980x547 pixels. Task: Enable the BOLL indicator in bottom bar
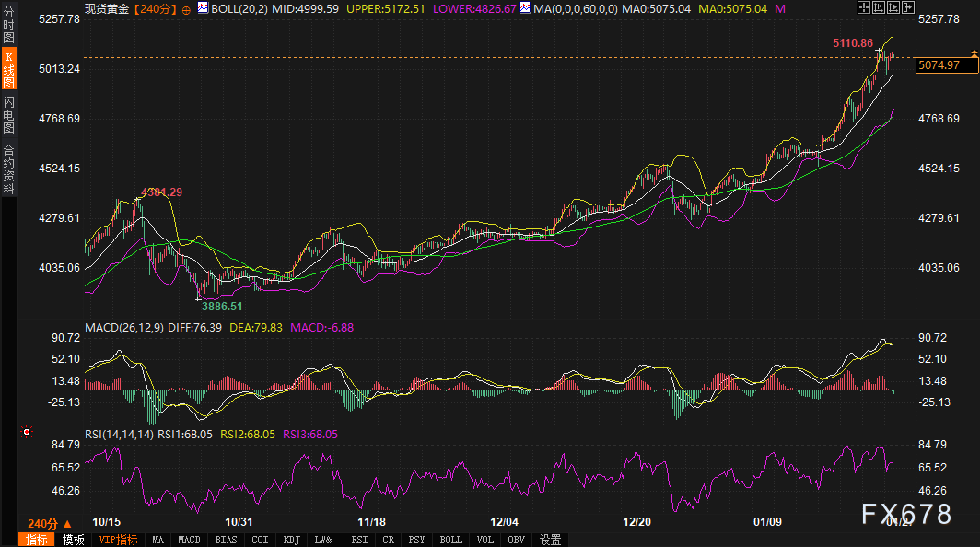click(450, 540)
